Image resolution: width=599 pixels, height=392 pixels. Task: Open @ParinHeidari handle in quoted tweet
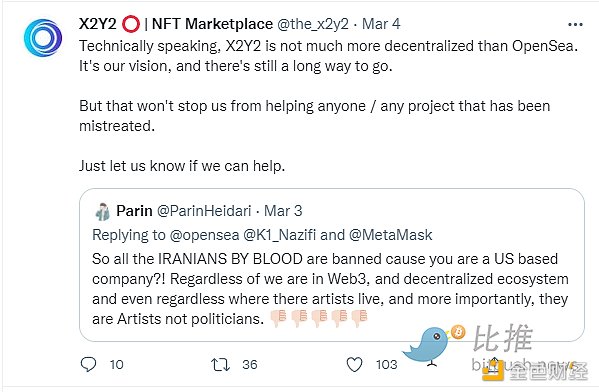click(x=204, y=211)
